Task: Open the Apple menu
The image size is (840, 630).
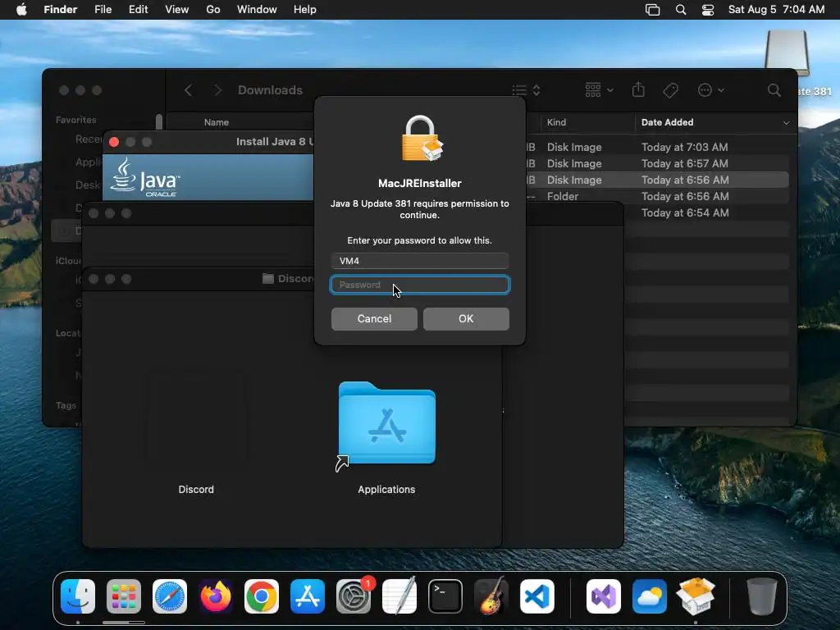Action: pyautogui.click(x=21, y=10)
